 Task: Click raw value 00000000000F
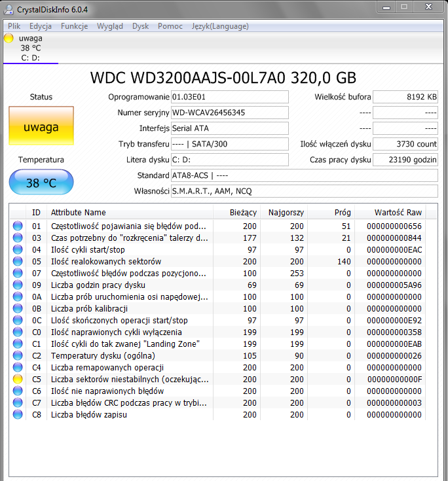394,380
